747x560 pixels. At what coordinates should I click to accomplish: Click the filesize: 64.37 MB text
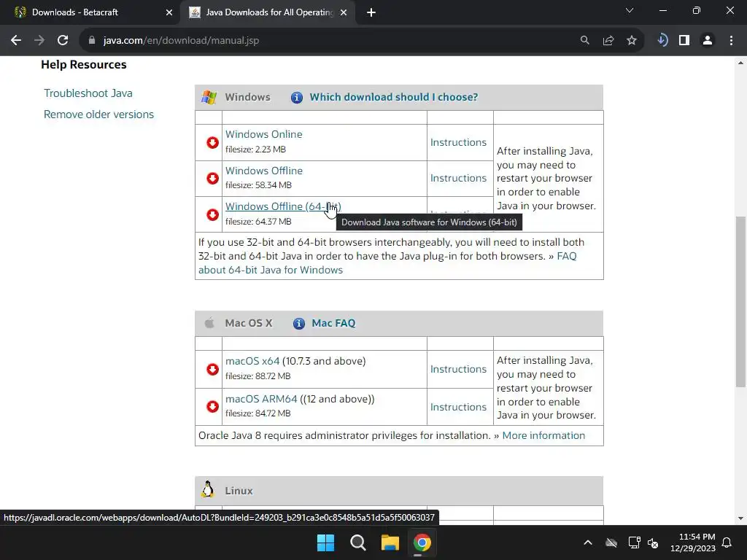click(x=258, y=222)
